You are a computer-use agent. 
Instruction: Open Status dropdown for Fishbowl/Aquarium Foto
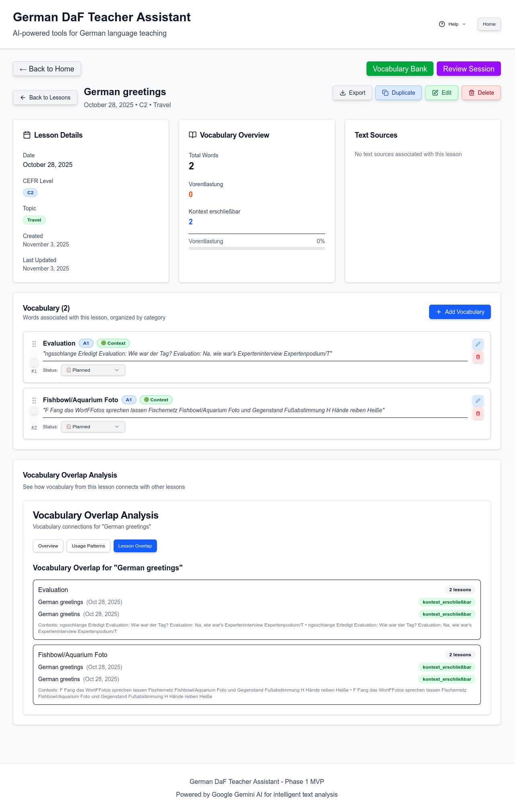point(93,427)
